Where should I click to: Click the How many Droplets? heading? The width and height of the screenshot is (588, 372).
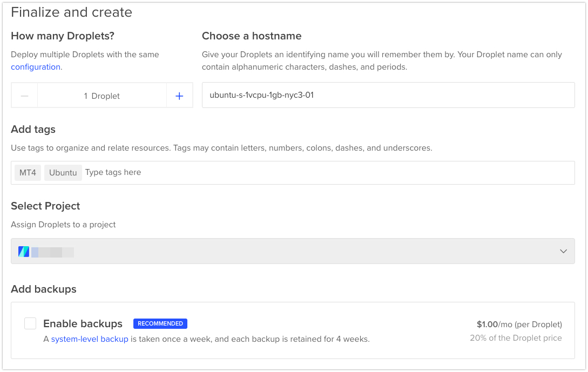[x=63, y=36]
